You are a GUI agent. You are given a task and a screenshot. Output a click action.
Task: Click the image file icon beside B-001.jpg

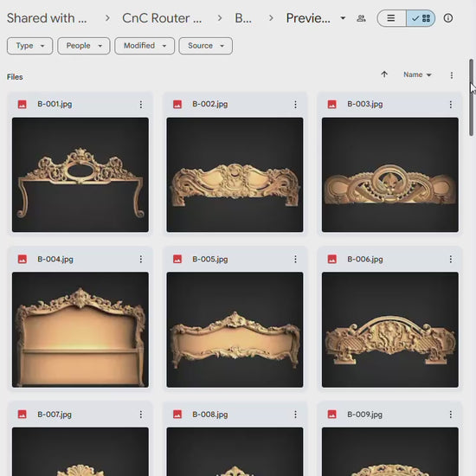coord(23,105)
